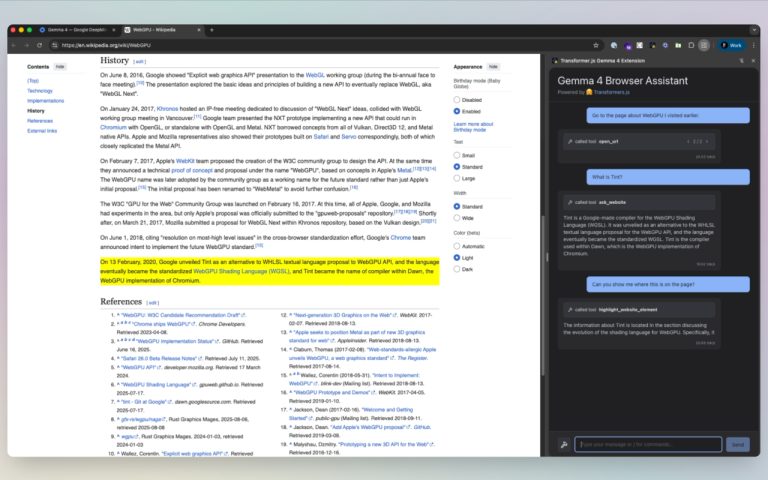Jump to References section in Contents
The height and width of the screenshot is (480, 768).
point(40,121)
